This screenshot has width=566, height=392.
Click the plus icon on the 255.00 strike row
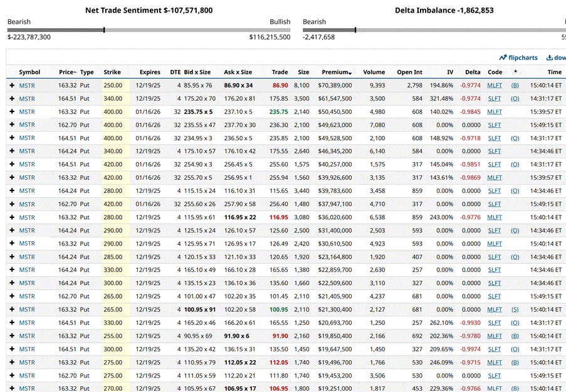pos(11,336)
